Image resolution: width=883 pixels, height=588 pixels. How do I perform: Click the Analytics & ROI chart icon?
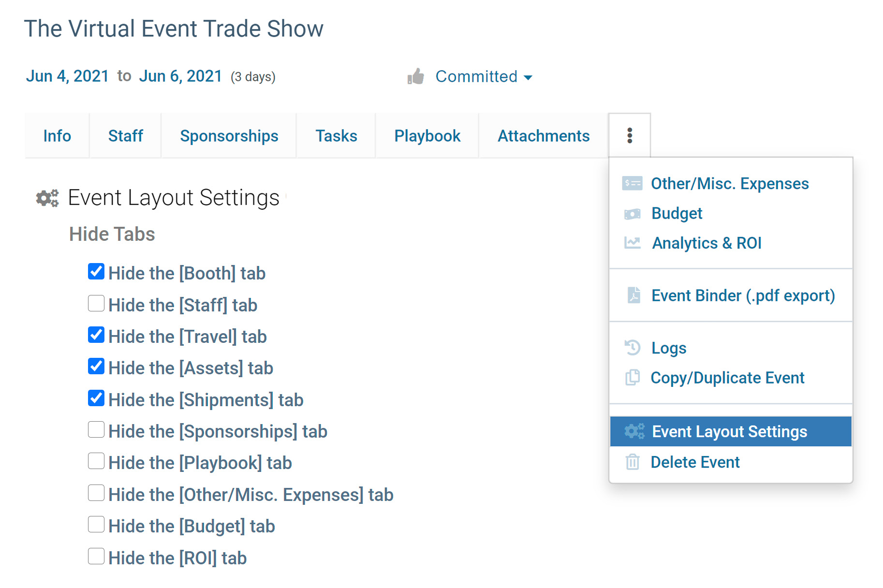(x=632, y=243)
